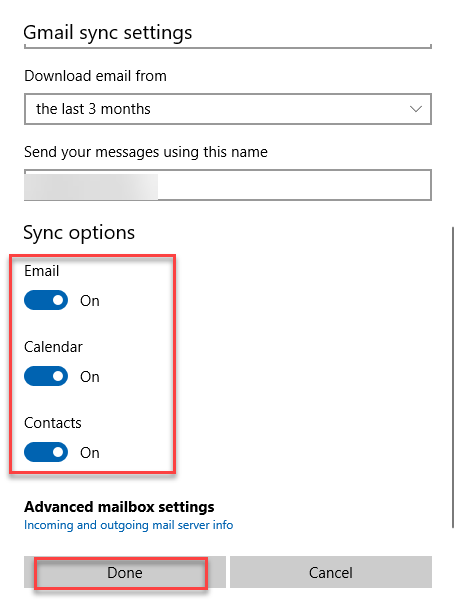The image size is (456, 600).
Task: Click the sender name input field
Action: point(228,185)
